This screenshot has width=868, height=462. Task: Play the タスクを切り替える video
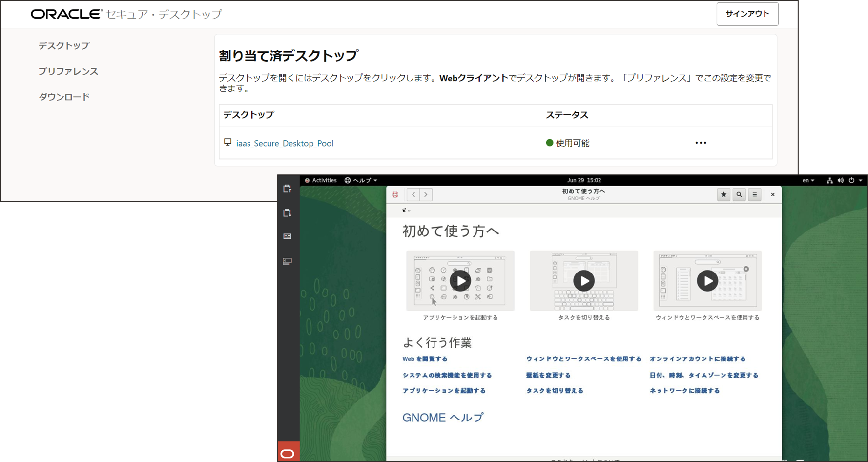pos(584,281)
